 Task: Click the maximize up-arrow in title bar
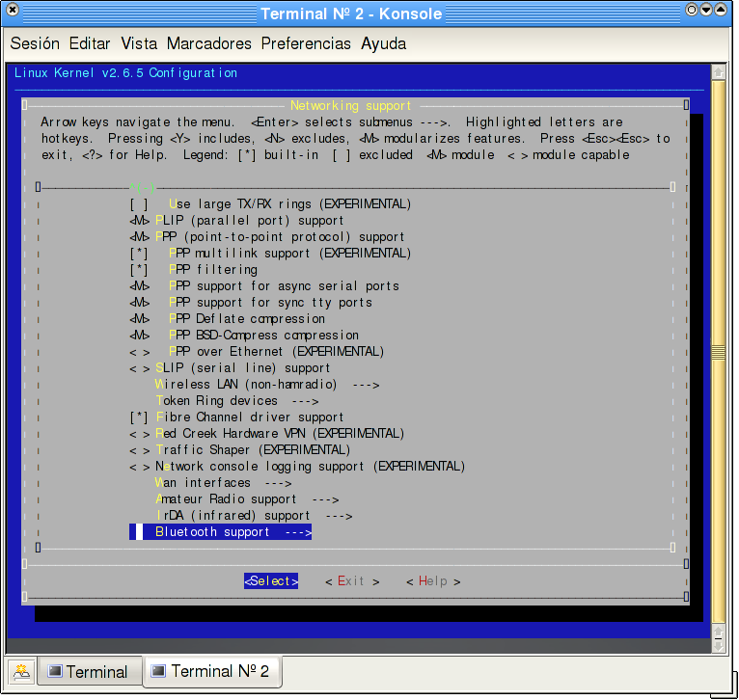(721, 10)
